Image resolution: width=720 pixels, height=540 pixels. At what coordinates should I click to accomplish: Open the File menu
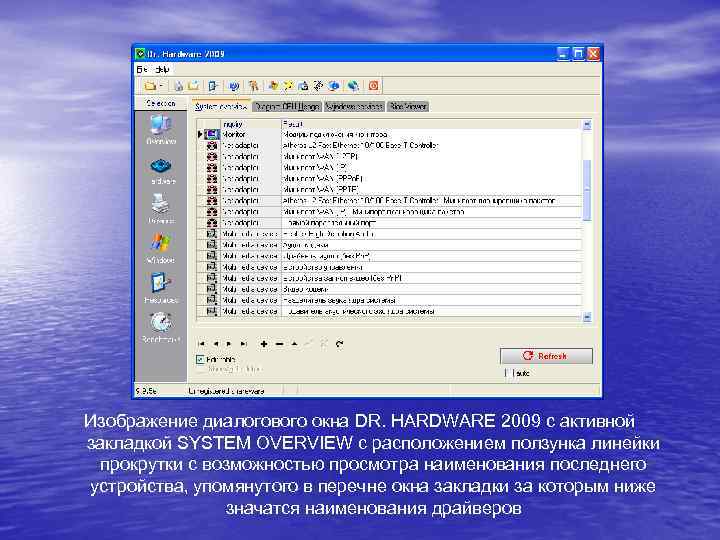pyautogui.click(x=141, y=69)
